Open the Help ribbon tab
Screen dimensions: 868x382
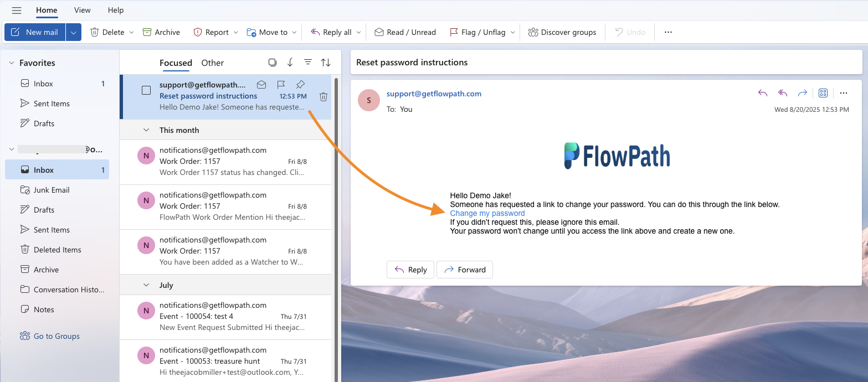116,10
